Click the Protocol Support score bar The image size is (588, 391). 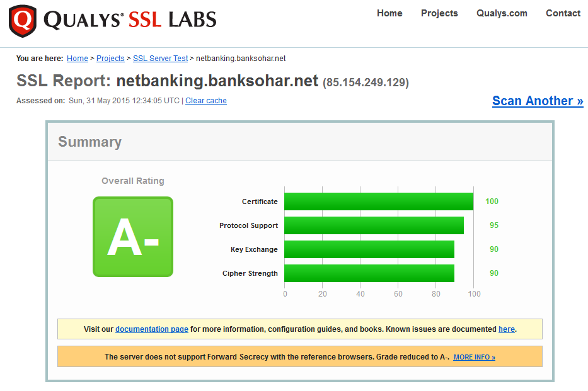[x=374, y=225]
